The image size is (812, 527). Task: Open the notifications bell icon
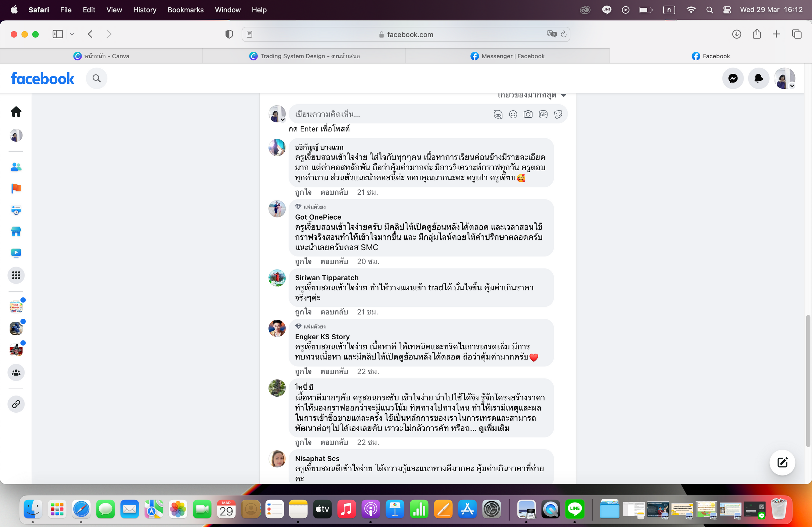tap(758, 78)
